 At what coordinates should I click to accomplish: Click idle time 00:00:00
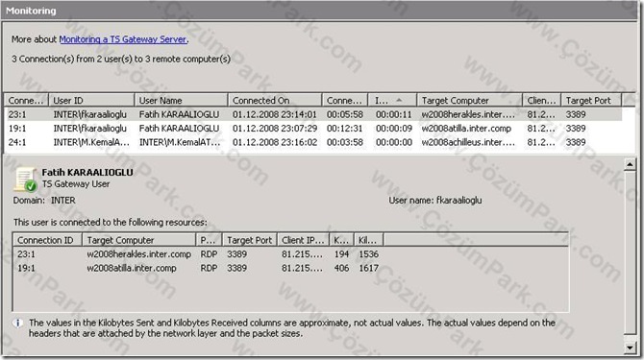point(393,142)
